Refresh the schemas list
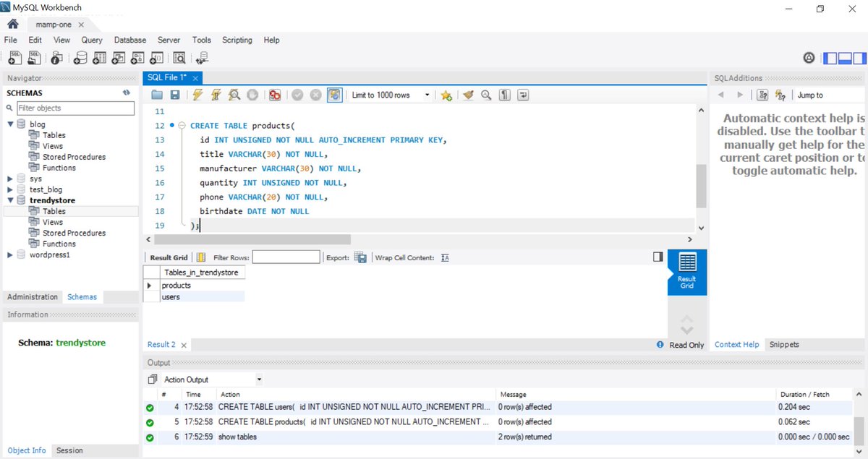The image size is (868, 459). coord(127,93)
